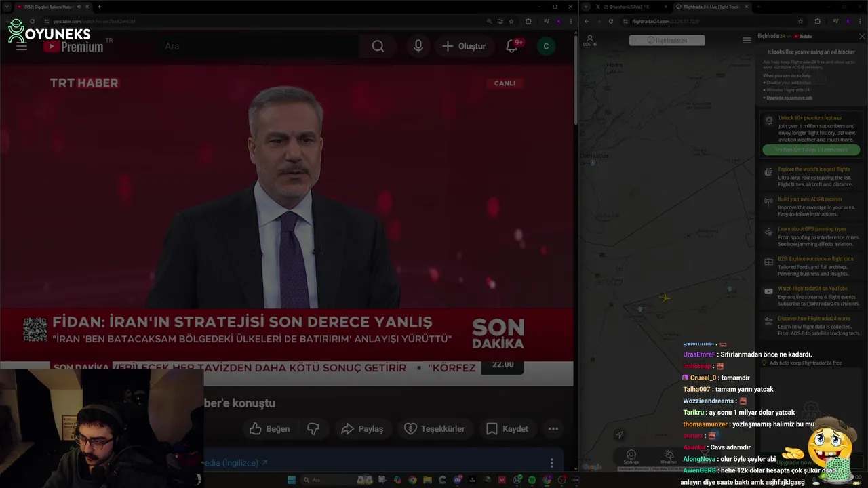Open the Flightradar24 hamburger menu
The width and height of the screenshot is (868, 488).
747,41
